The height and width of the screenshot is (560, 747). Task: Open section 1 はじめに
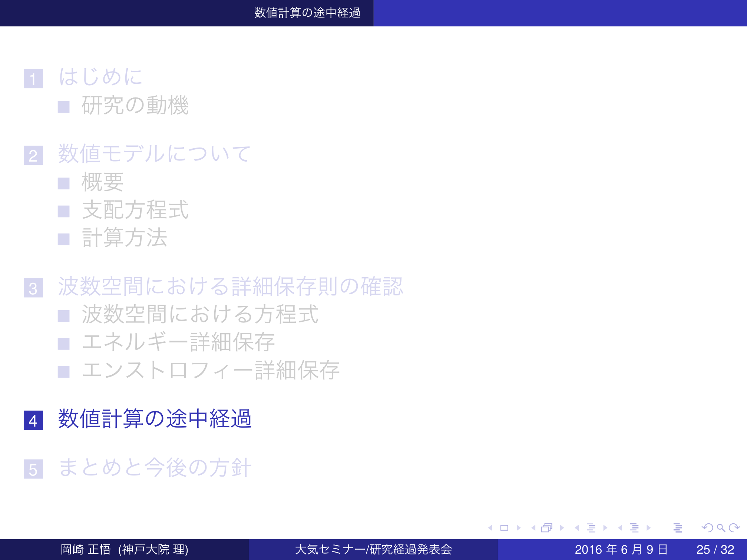tap(100, 77)
